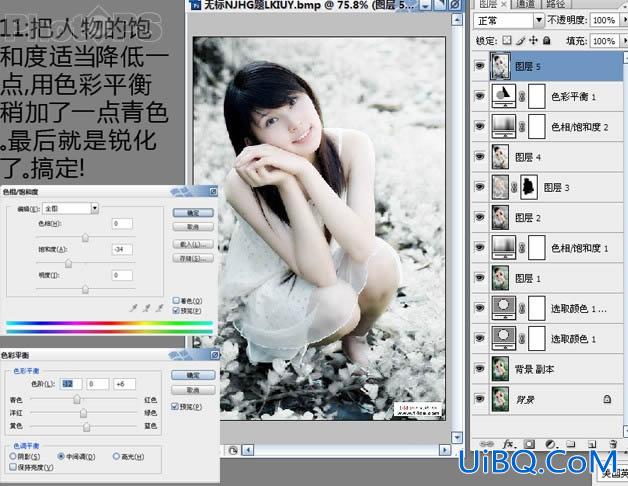Click the canvas vertical scrollbar down arrow
Image resolution: width=628 pixels, height=486 pixels.
pos(457,437)
